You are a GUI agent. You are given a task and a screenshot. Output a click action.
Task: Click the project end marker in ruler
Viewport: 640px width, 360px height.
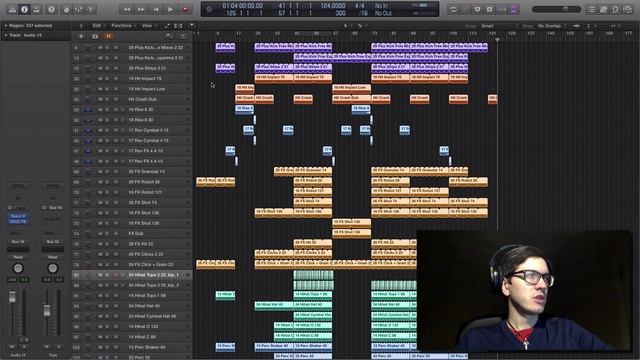click(497, 40)
